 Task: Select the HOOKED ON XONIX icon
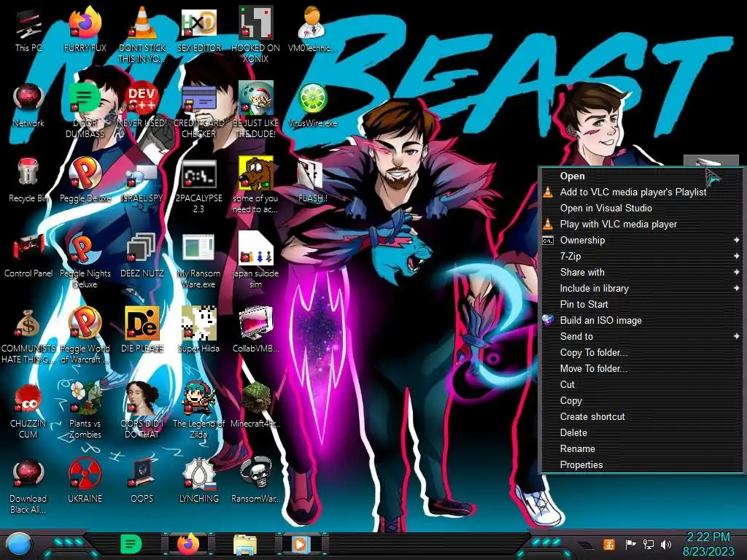256,34
